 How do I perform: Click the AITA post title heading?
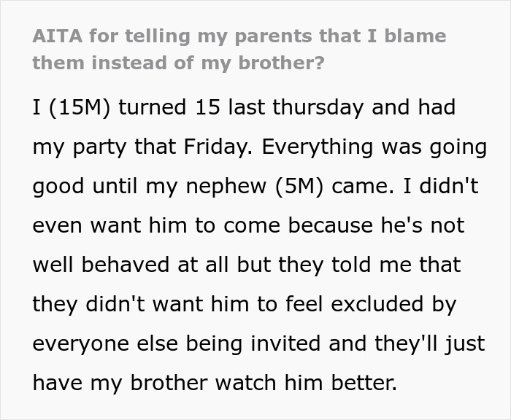[239, 49]
